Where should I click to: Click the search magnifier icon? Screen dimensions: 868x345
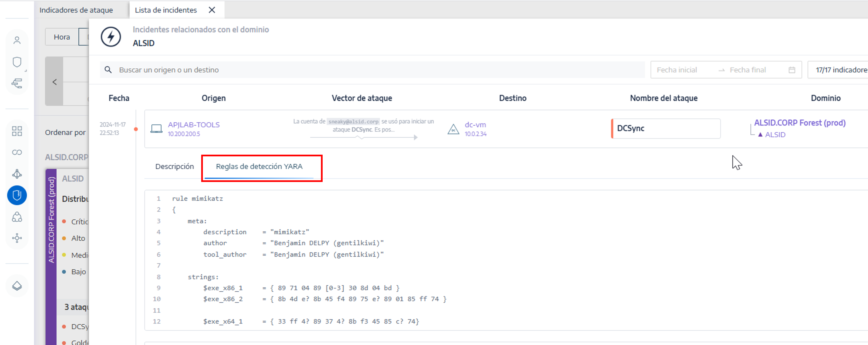(108, 70)
